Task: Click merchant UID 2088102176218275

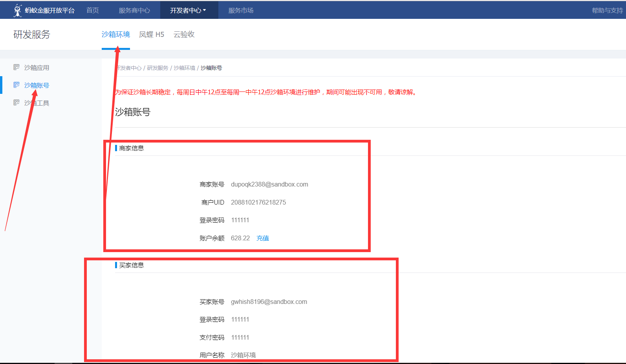Action: pyautogui.click(x=258, y=202)
